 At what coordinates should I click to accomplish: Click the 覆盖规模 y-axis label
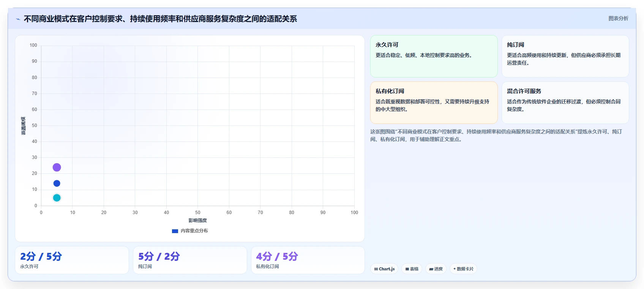click(x=24, y=126)
